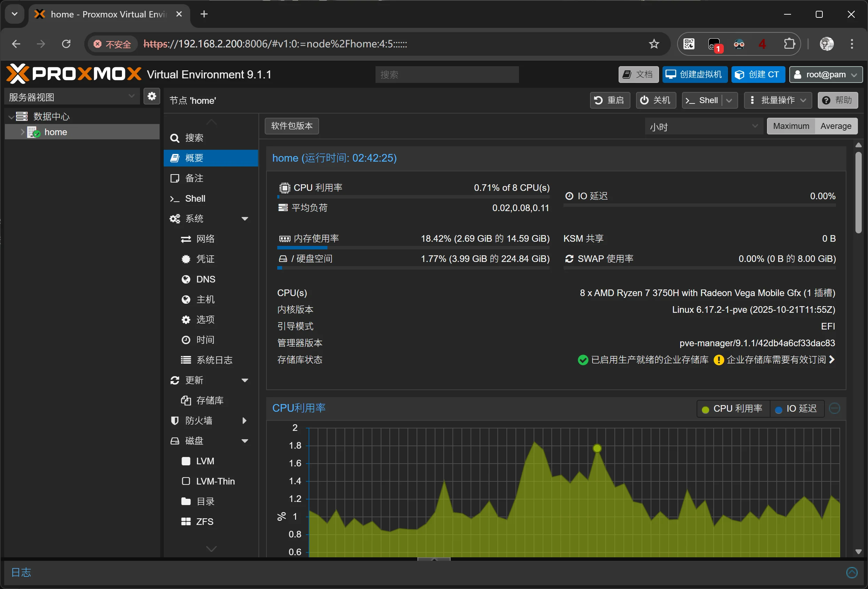Click the server view settings gear icon
This screenshot has width=868, height=589.
click(x=152, y=96)
